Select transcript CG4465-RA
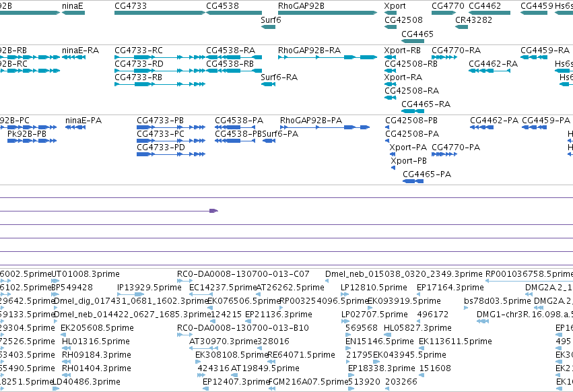573x392 pixels. click(x=413, y=111)
